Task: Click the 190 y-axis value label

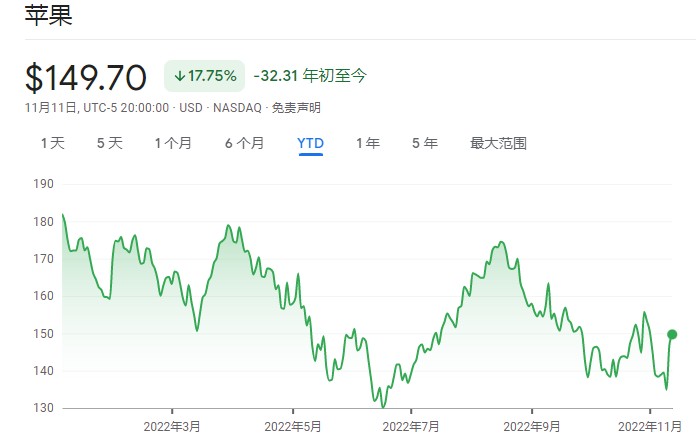Action: [43, 184]
